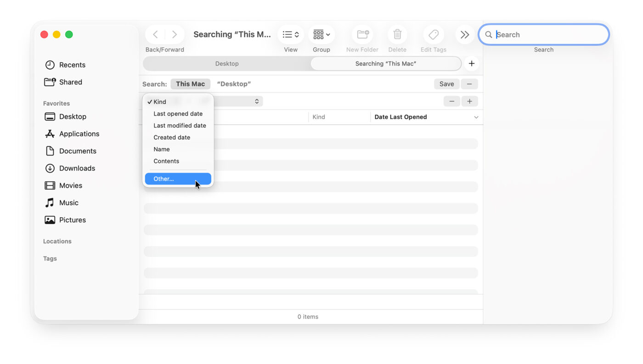Select This Mac as search scope
The image size is (643, 364).
190,84
